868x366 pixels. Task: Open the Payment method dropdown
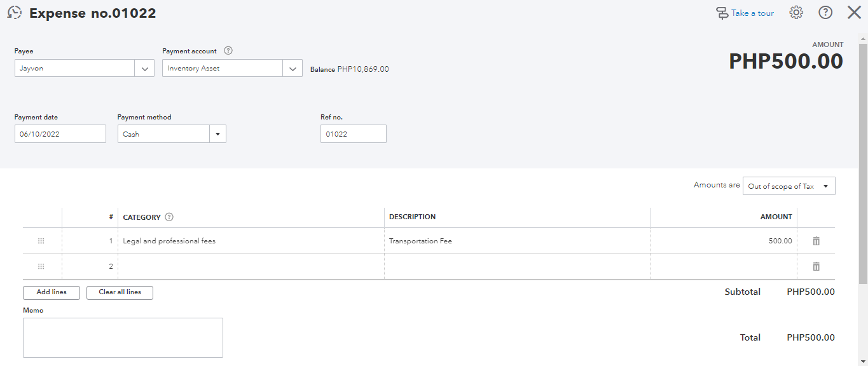pyautogui.click(x=217, y=134)
